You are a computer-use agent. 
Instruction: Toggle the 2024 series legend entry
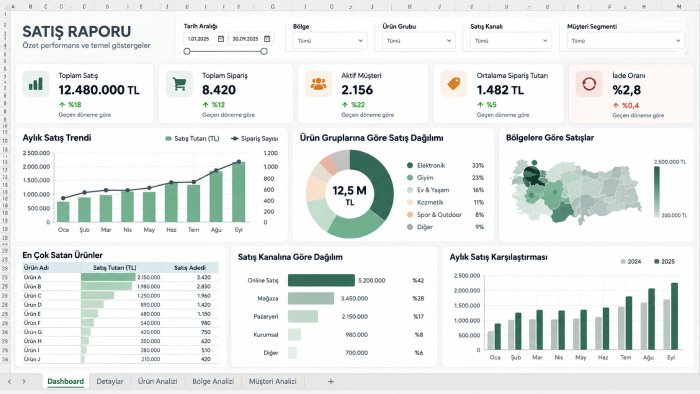(630, 261)
